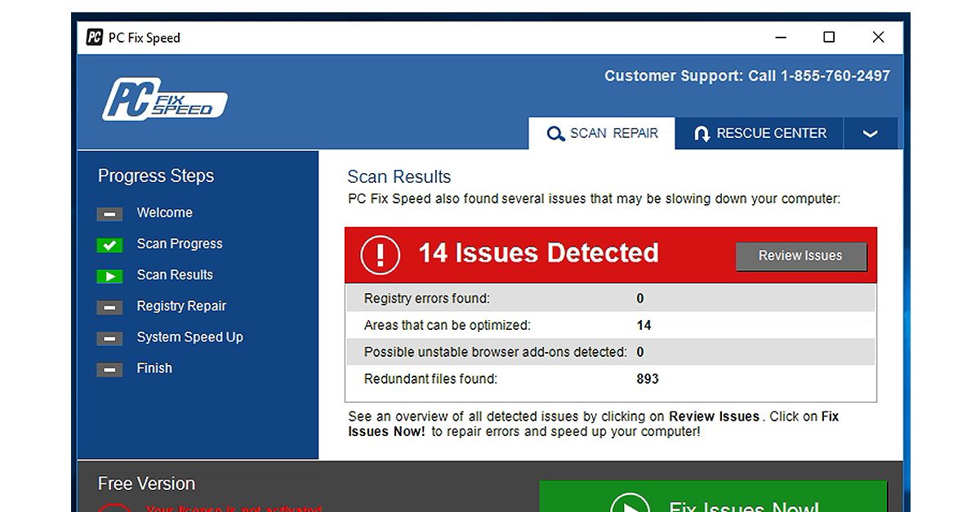Viewport: 980px width, 512px height.
Task: Open the Rescue Center tab
Action: (x=759, y=133)
